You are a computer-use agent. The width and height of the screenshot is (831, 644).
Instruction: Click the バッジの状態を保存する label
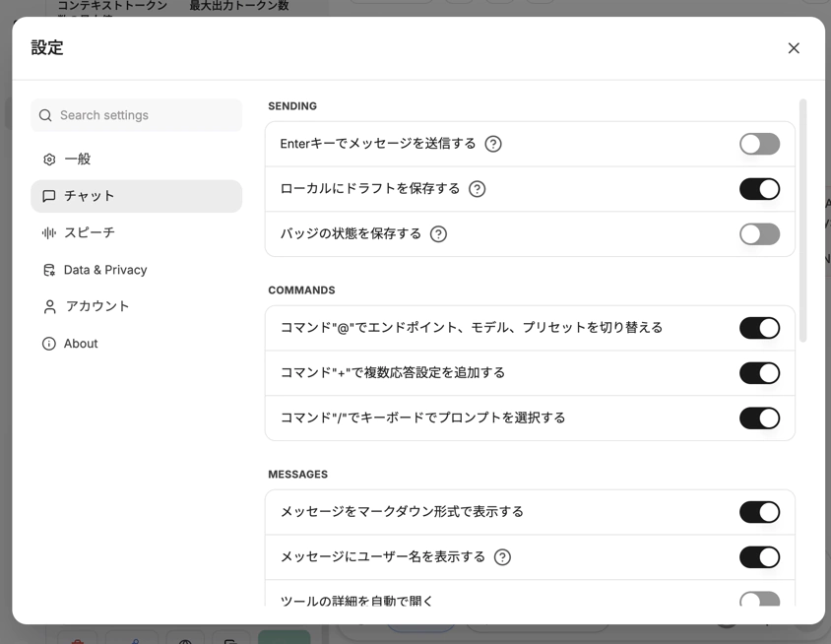(x=351, y=233)
